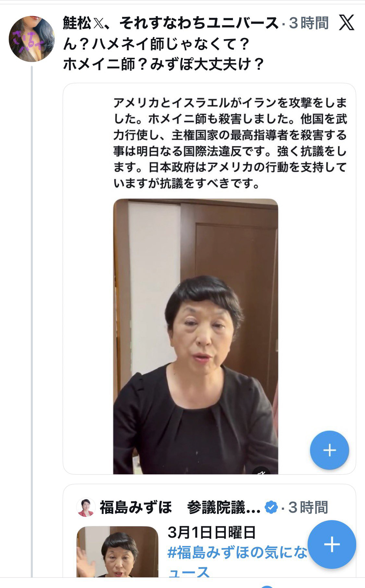Screen dimensions: 365x588
Task: Open the video screenshot of the woman speaking
Action: (x=196, y=336)
